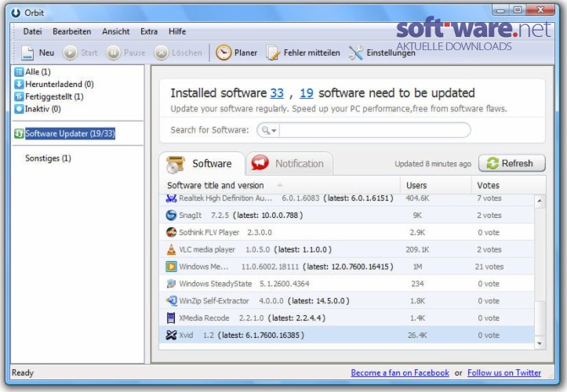Select Herunterladend (0) in sidebar
This screenshot has width=567, height=392.
[54, 84]
